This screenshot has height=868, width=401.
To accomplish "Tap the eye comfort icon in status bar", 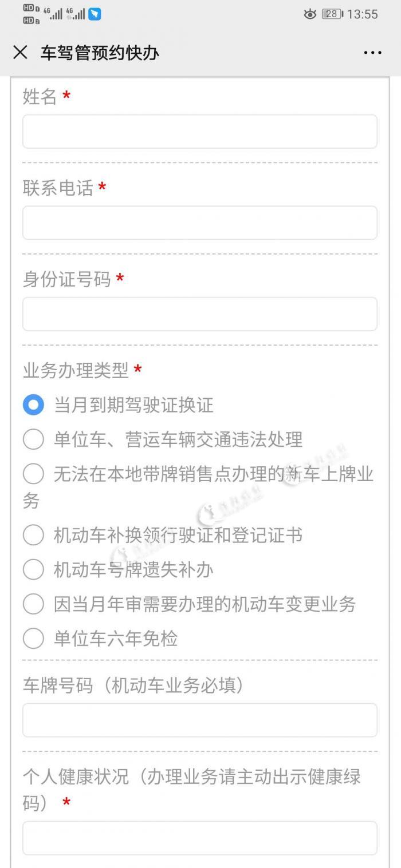I will (x=310, y=14).
